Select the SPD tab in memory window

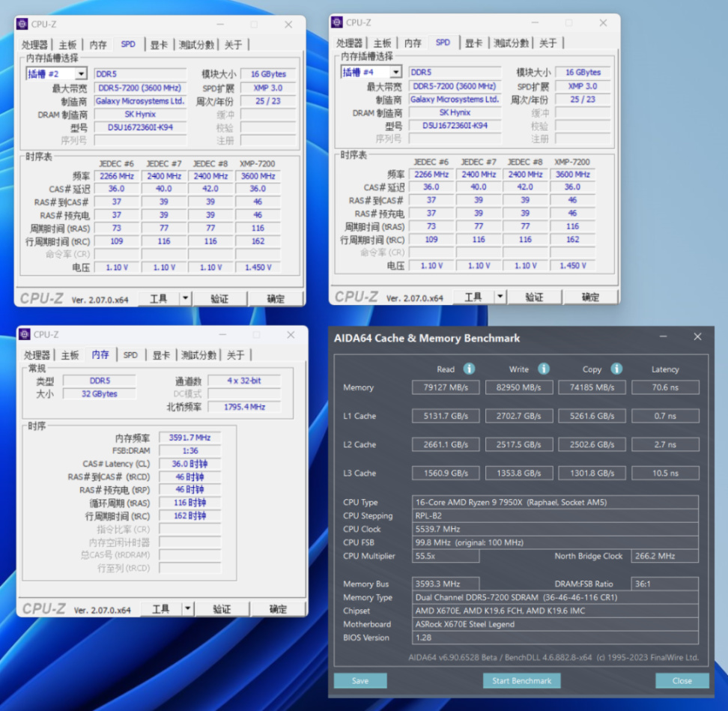tap(130, 355)
